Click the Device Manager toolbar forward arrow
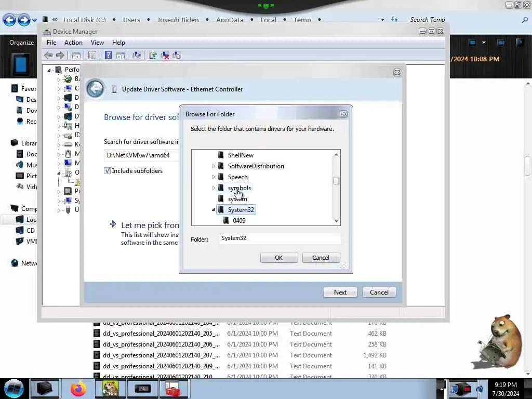The image size is (532, 399). tap(60, 55)
